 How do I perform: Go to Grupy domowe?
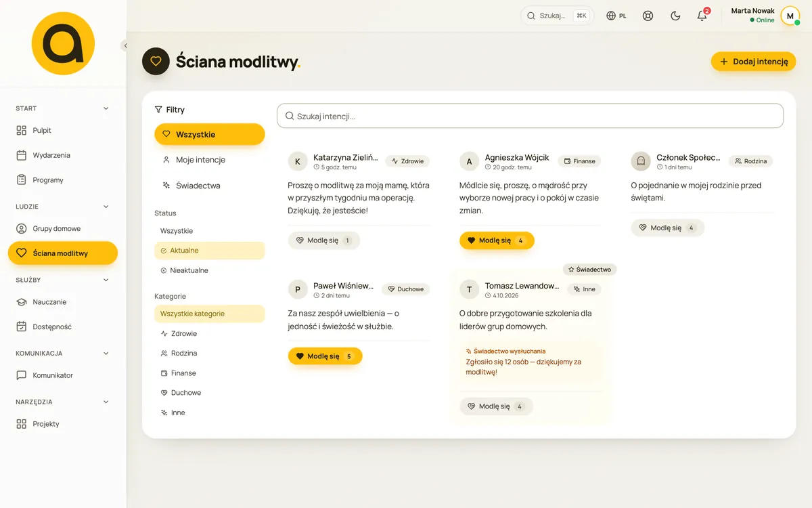point(63,228)
